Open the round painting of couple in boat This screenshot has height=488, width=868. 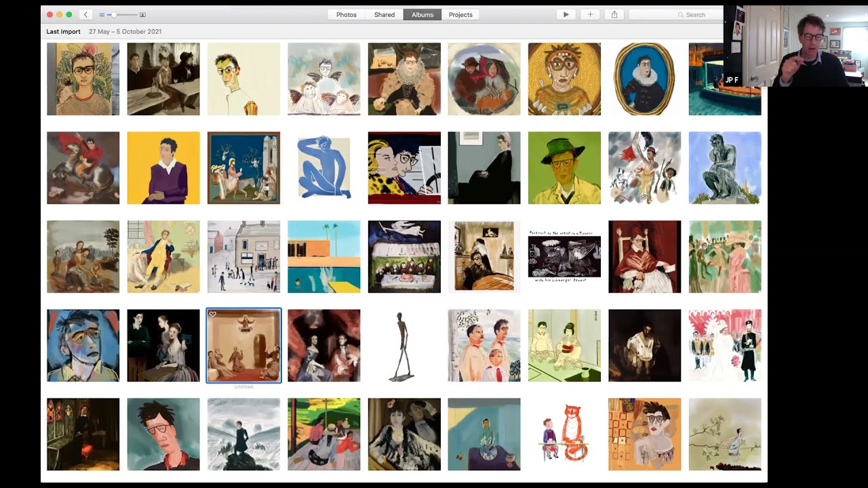(484, 79)
